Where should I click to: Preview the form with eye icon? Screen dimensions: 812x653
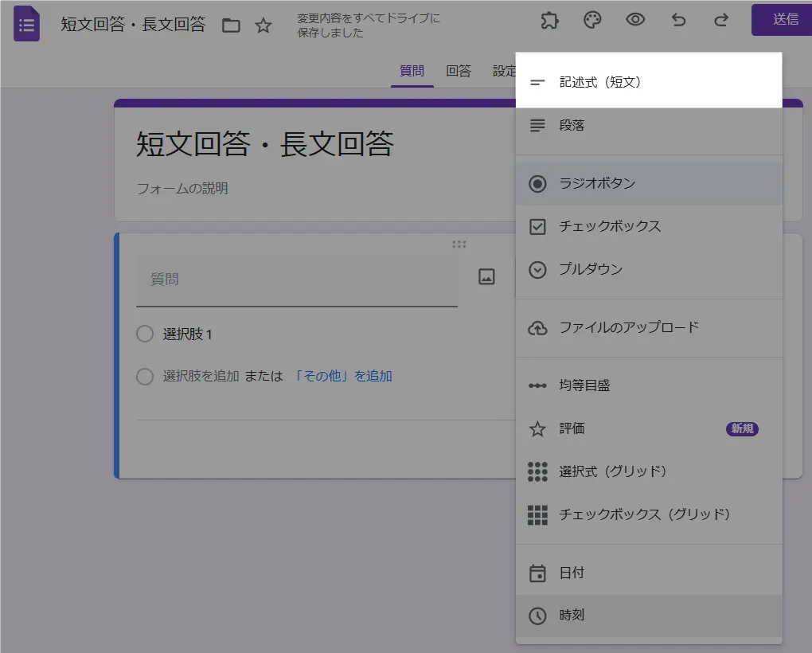click(x=635, y=20)
